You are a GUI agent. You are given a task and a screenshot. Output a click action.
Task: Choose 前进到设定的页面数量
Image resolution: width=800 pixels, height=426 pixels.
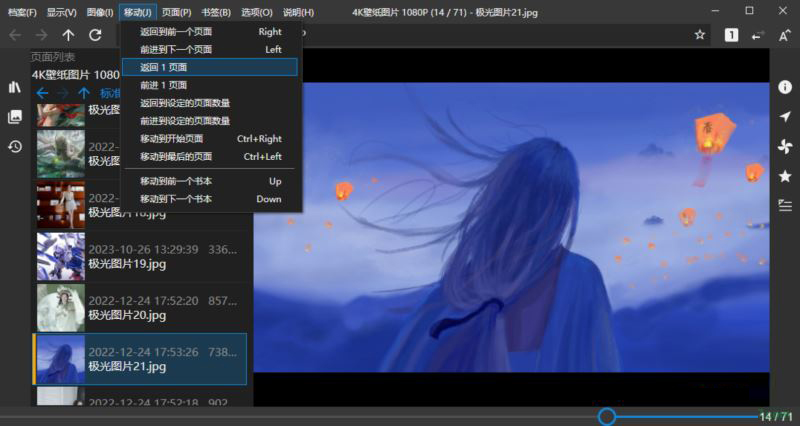point(211,121)
